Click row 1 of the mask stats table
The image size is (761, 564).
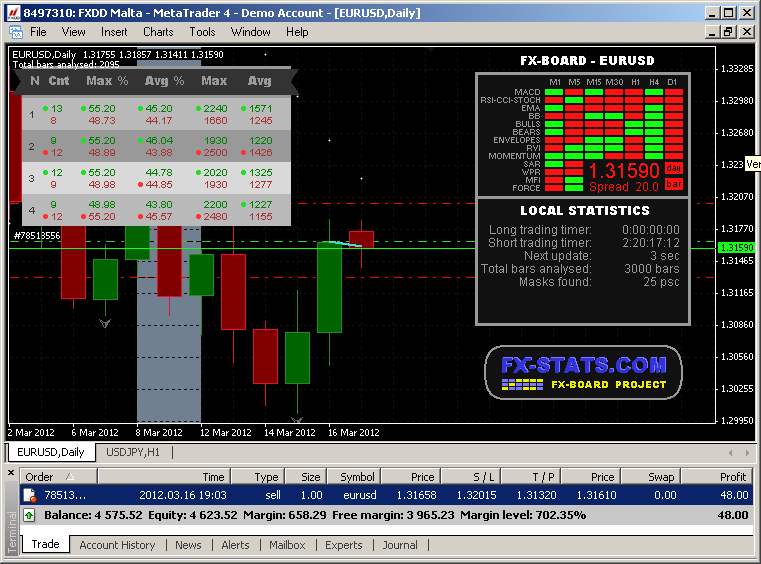(x=156, y=115)
